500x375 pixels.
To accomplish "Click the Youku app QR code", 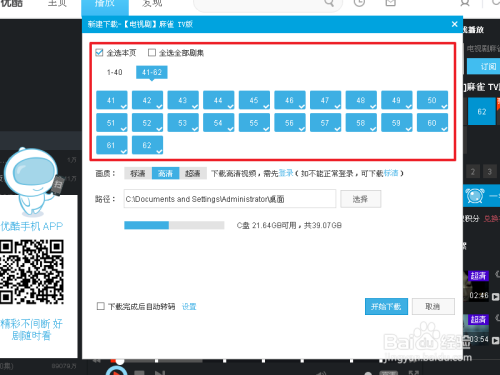I will 32,272.
